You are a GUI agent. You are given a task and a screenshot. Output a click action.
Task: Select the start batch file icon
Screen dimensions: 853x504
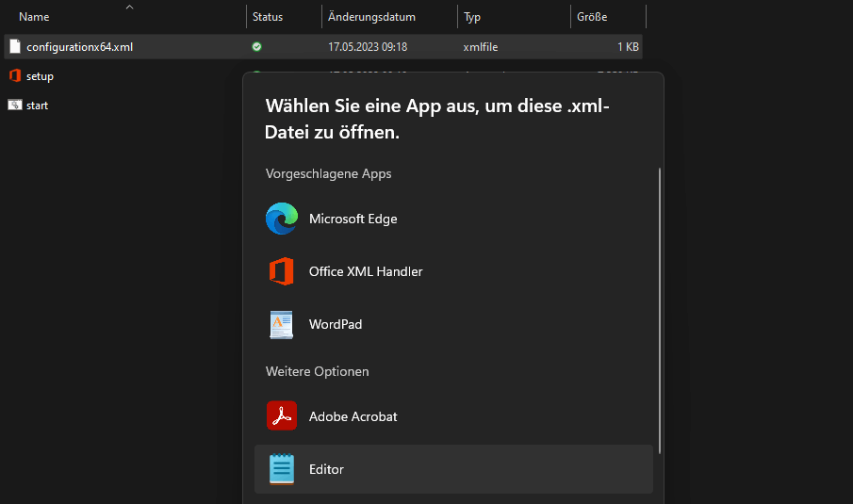pos(15,106)
